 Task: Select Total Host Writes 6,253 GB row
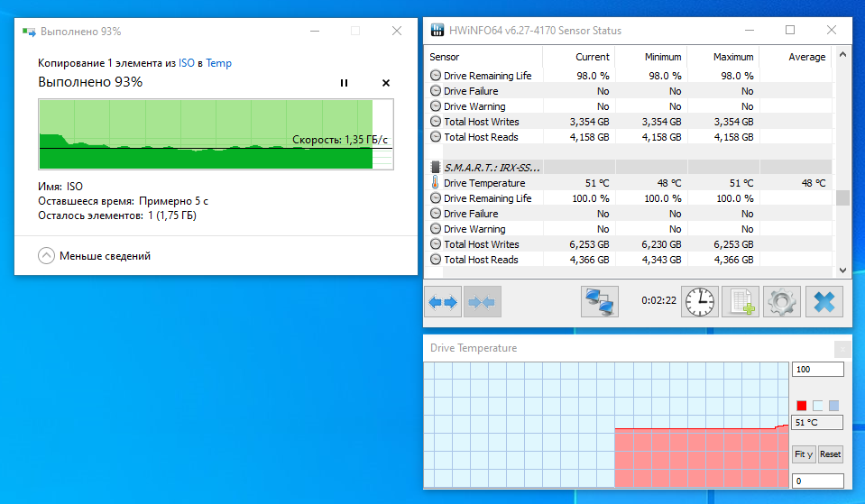click(x=630, y=244)
